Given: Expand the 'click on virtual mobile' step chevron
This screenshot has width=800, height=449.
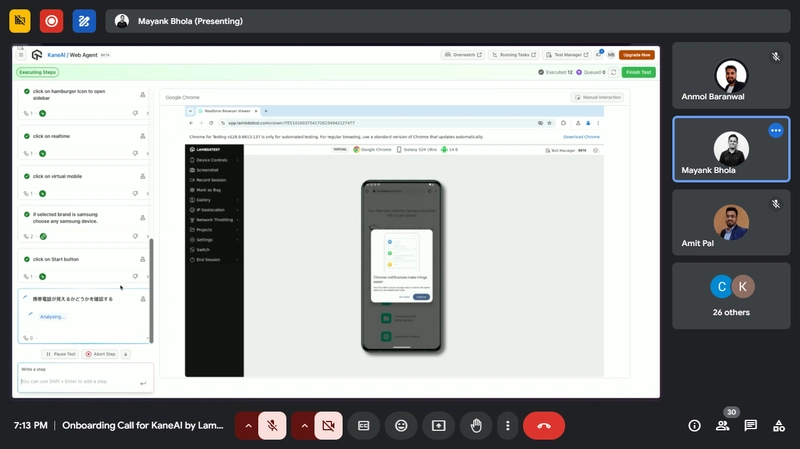Looking at the screenshot, I should click(147, 193).
